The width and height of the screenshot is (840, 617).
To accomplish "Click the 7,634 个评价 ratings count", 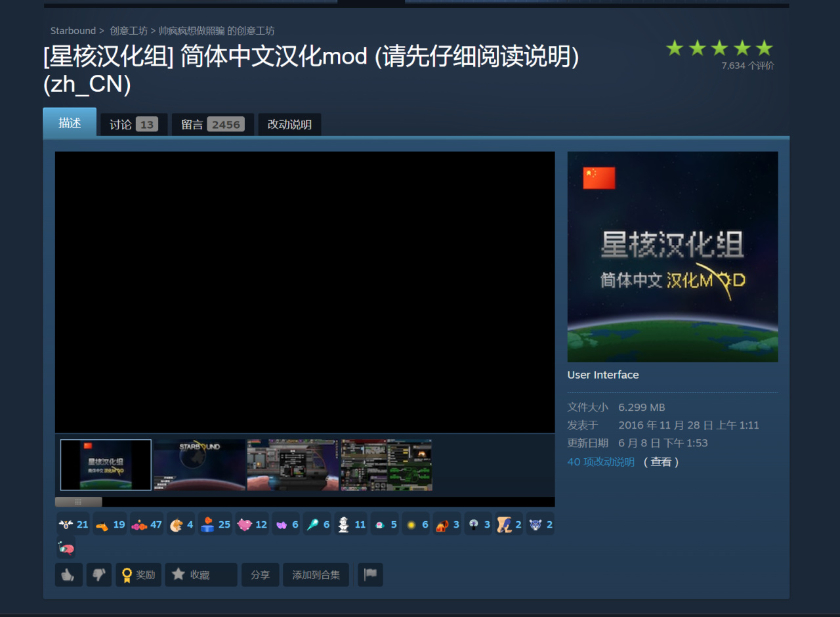I will tap(747, 66).
